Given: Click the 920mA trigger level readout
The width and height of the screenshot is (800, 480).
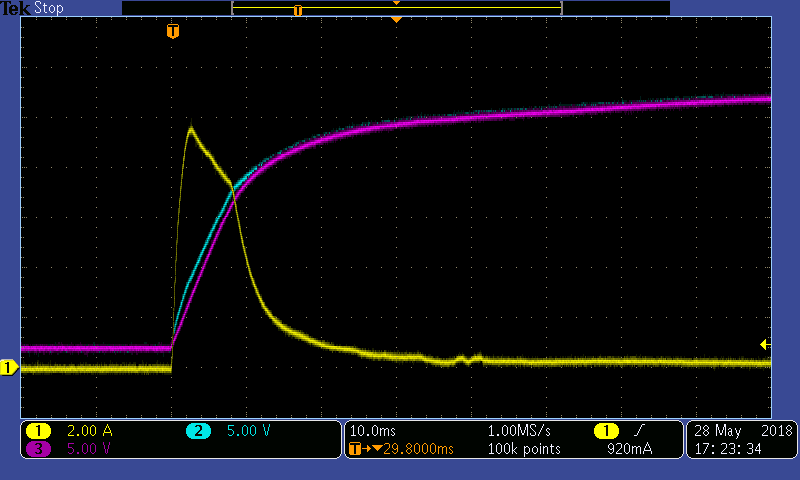Looking at the screenshot, I should [630, 449].
